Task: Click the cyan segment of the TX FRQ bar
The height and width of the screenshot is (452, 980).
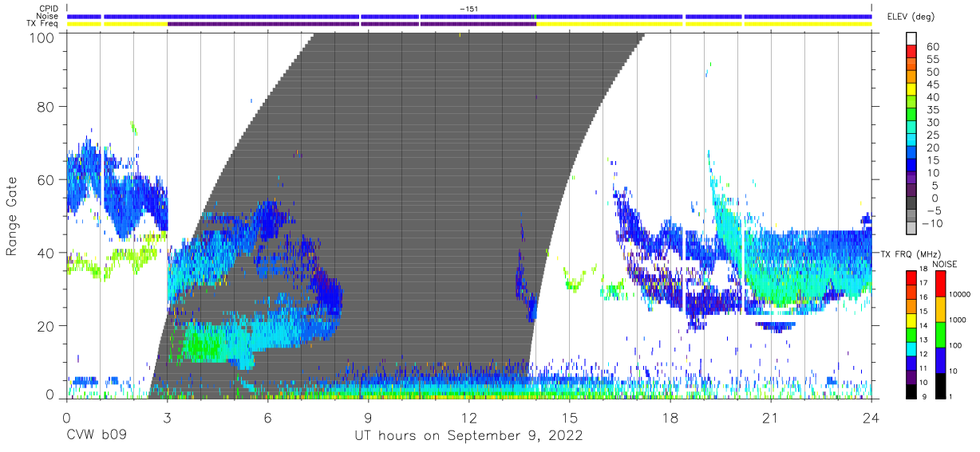Action: (x=911, y=348)
